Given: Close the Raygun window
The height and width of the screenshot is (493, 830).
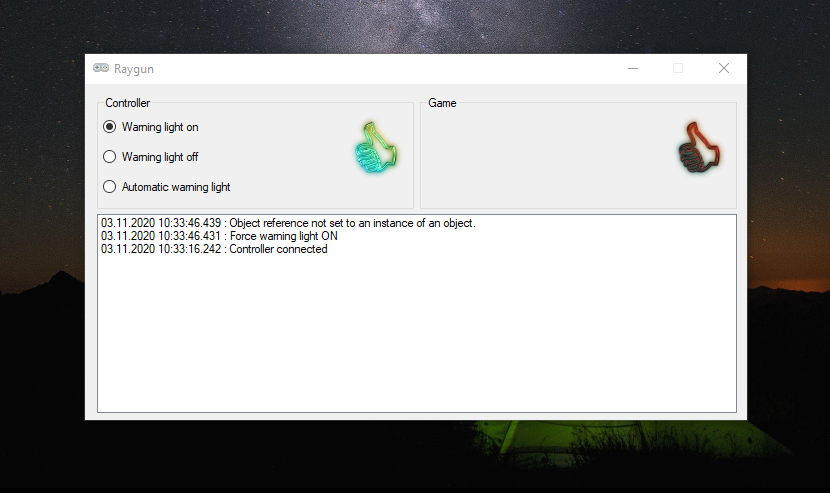Looking at the screenshot, I should (724, 68).
